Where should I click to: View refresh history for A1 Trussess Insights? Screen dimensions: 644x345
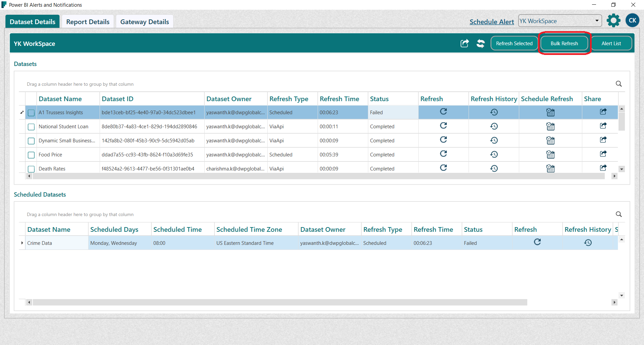494,112
